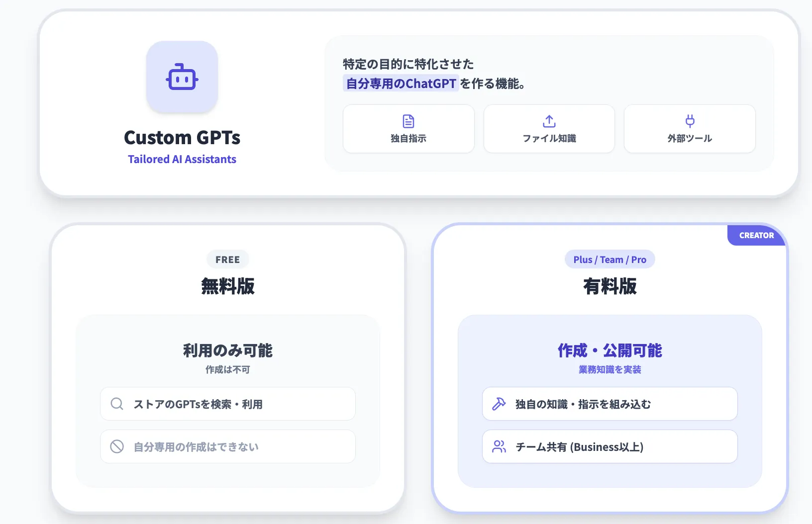Choose チーム共有 (Business以上) option
The image size is (812, 524).
pyautogui.click(x=609, y=446)
